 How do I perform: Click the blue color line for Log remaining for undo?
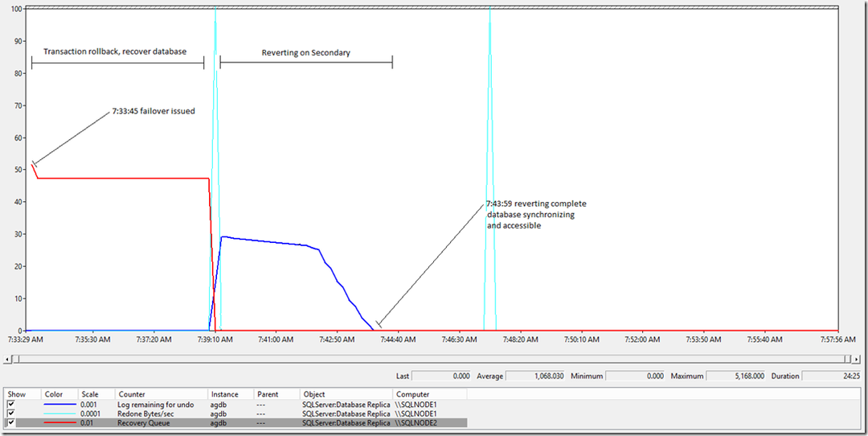coord(59,405)
